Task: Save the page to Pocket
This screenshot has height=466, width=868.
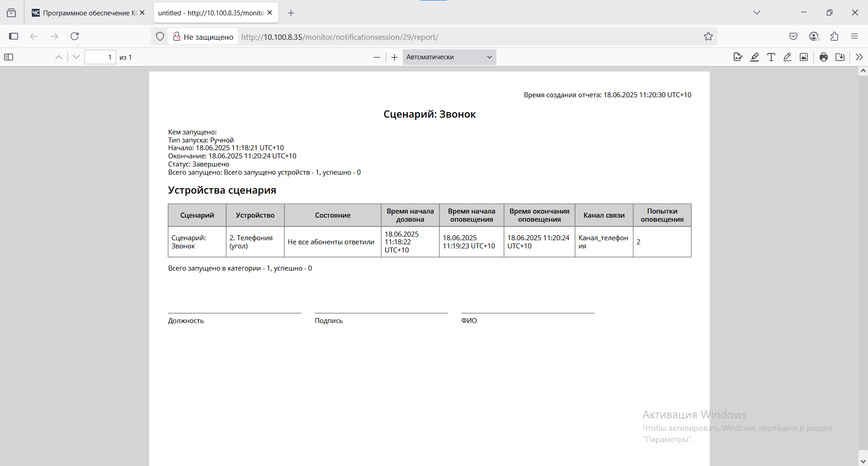Action: 793,36
